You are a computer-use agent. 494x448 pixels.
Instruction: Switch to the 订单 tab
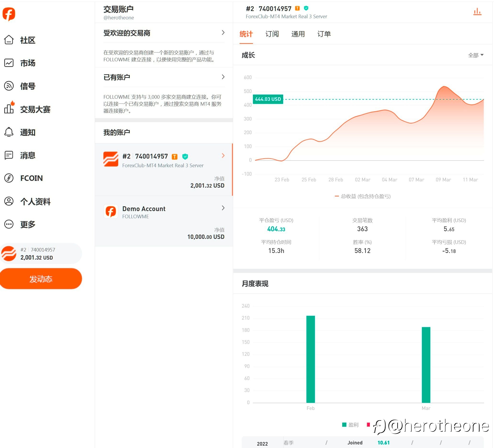[x=324, y=34]
